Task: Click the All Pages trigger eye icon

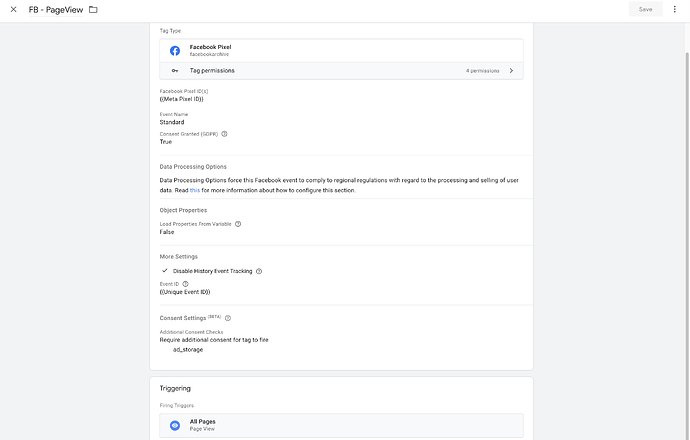Action: click(175, 425)
